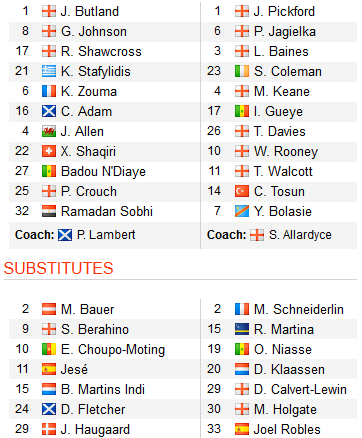This screenshot has width=362, height=438.
Task: Click the Danish flag beside J. Haugaard
Action: 49,429
